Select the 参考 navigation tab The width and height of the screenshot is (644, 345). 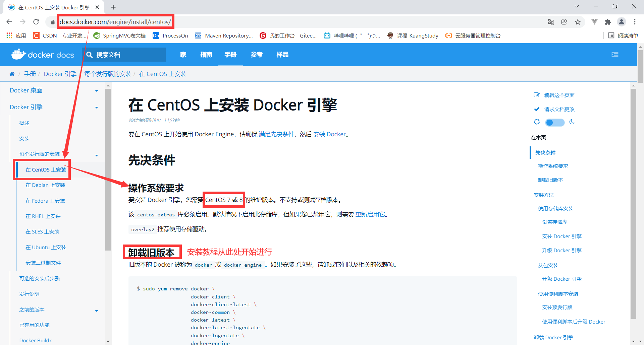click(x=257, y=55)
